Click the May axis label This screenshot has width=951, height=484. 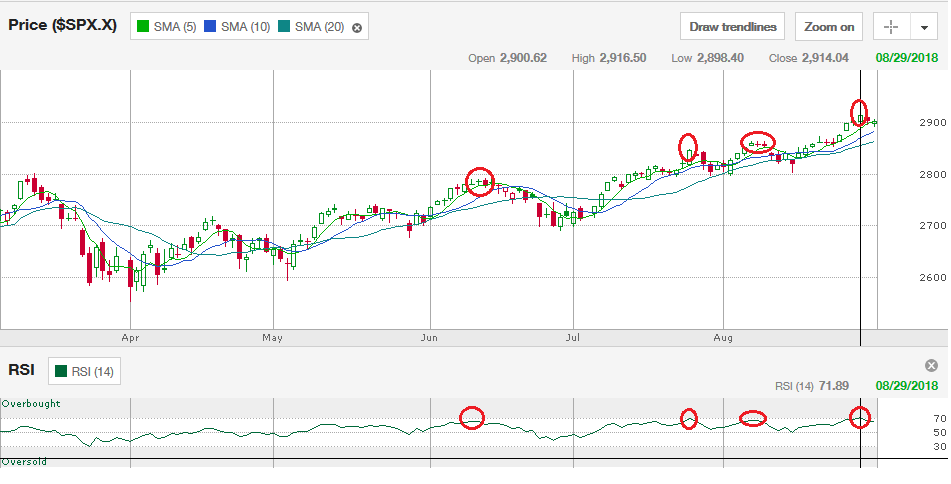tap(273, 338)
